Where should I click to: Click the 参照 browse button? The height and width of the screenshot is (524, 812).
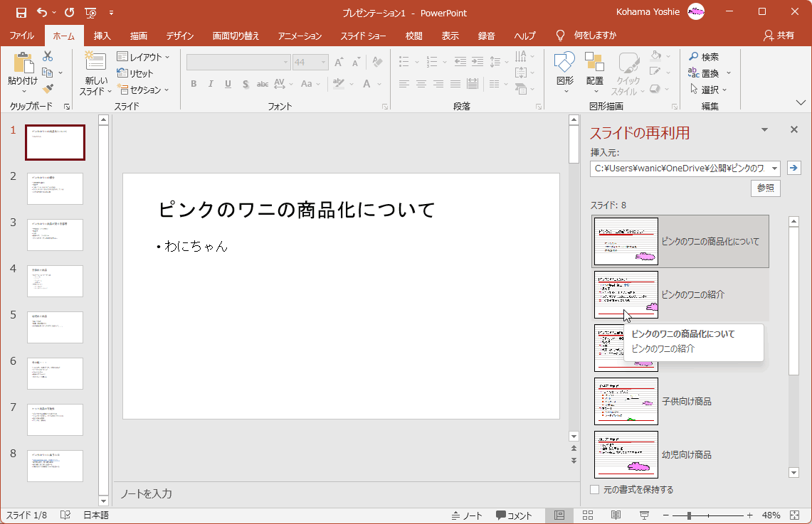(x=765, y=188)
